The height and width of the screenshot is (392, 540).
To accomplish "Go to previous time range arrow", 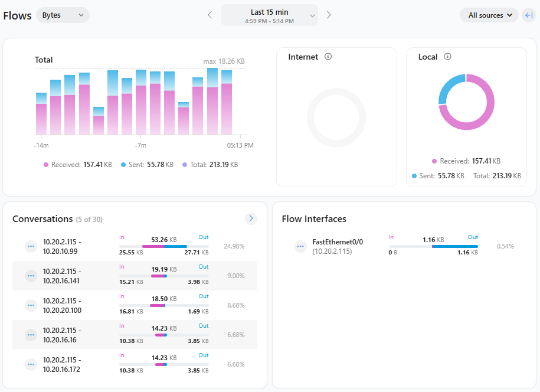I will coord(210,15).
